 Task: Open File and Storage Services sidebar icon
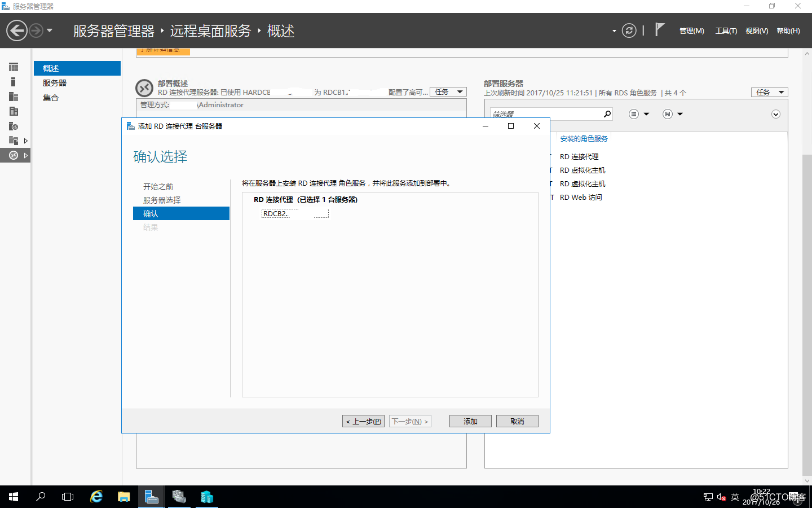point(14,141)
